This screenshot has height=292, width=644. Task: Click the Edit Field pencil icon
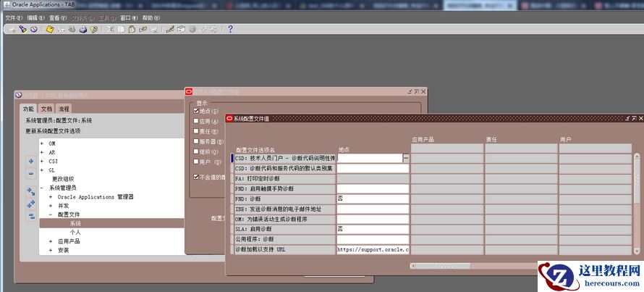[x=170, y=30]
